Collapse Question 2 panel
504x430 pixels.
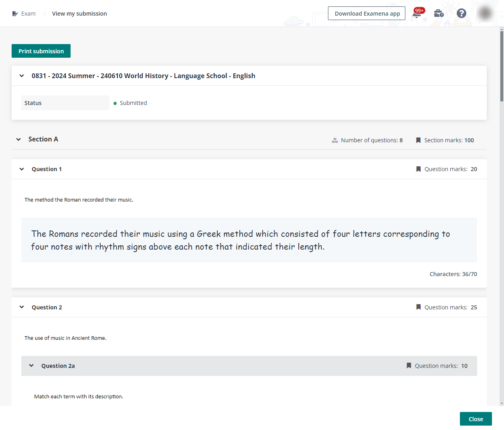click(x=22, y=307)
